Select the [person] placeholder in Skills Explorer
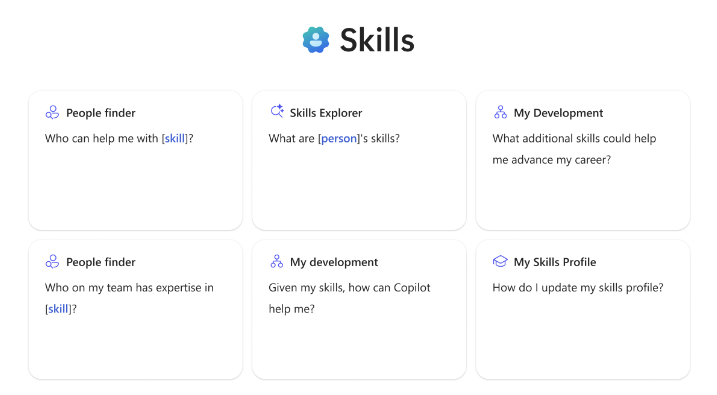Screen dimensions: 717x395 point(339,139)
